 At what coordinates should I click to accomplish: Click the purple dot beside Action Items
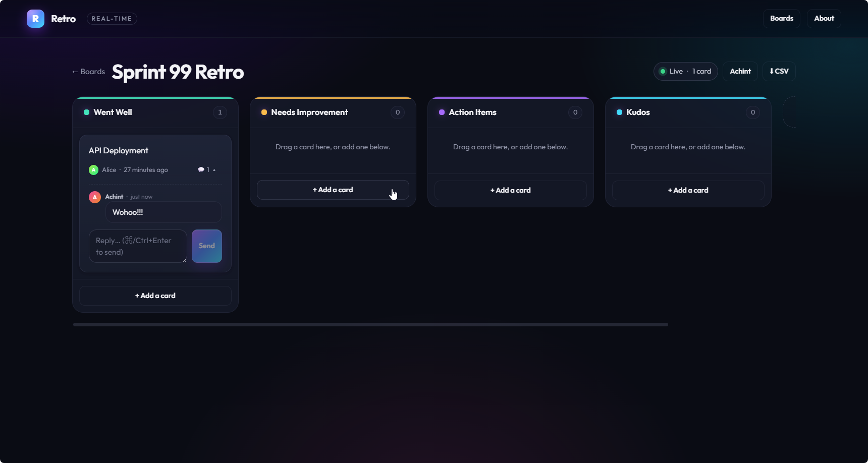[442, 112]
